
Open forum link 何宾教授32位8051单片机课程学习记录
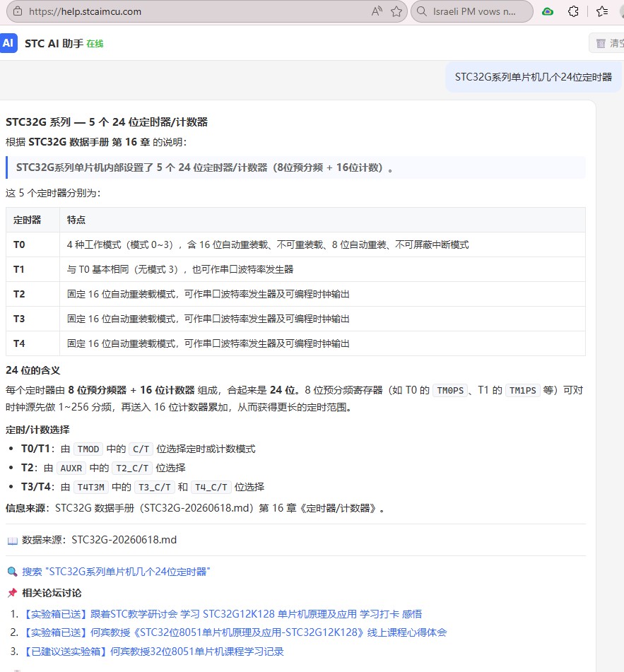[153, 652]
